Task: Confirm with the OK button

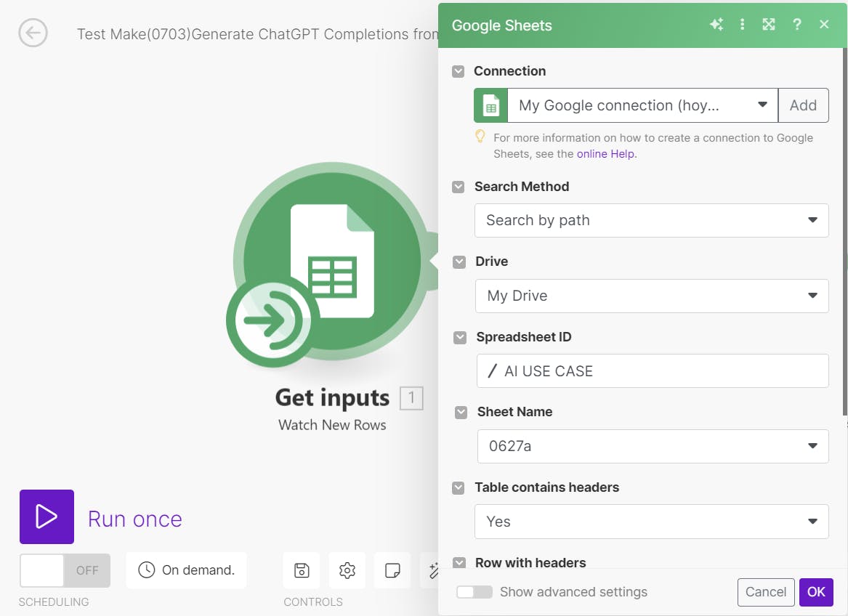Action: tap(816, 592)
